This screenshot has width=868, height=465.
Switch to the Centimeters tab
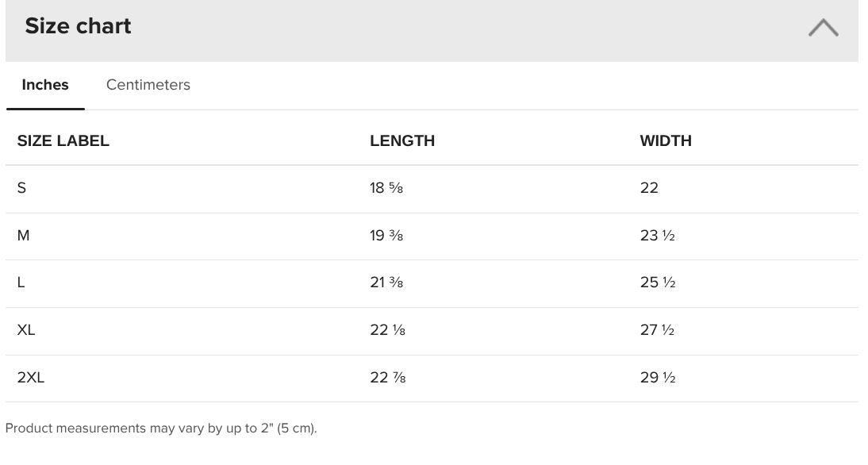148,85
